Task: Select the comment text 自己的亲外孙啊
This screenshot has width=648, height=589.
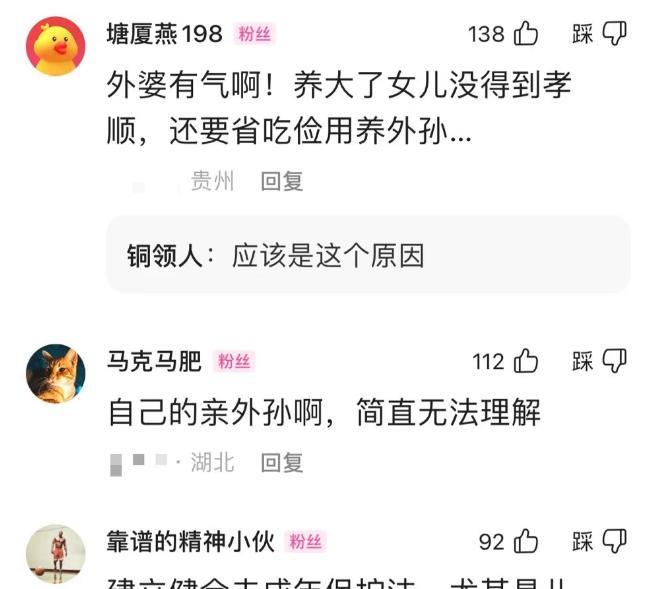Action: [x=216, y=413]
